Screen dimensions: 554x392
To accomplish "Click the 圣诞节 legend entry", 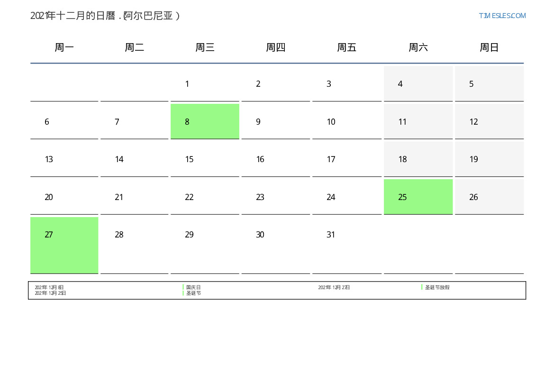I will [x=193, y=293].
